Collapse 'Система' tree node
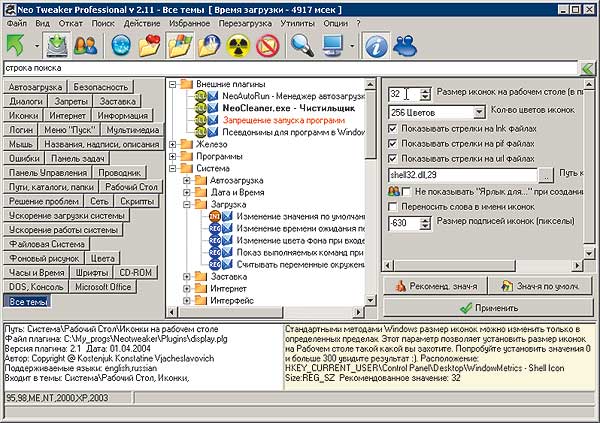The width and height of the screenshot is (600, 423). point(173,168)
